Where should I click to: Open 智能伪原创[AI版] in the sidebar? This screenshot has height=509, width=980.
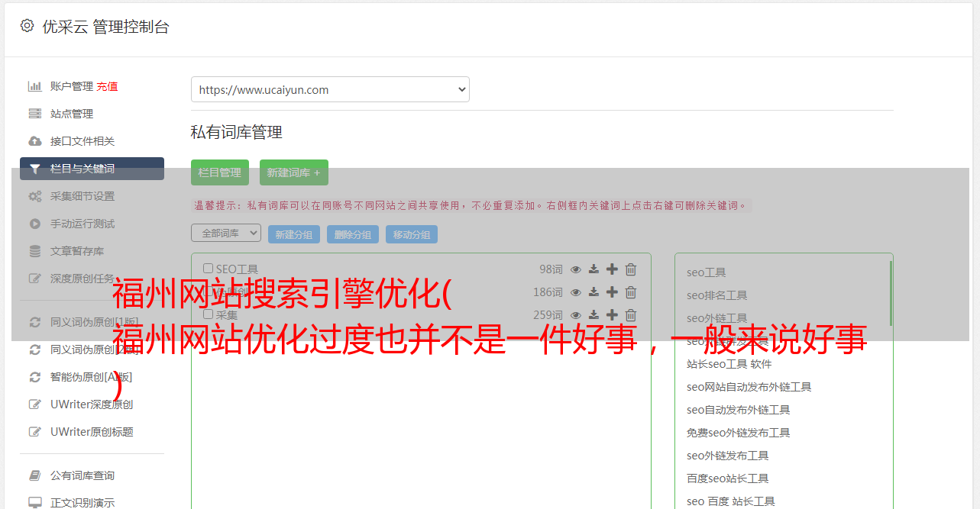click(92, 377)
